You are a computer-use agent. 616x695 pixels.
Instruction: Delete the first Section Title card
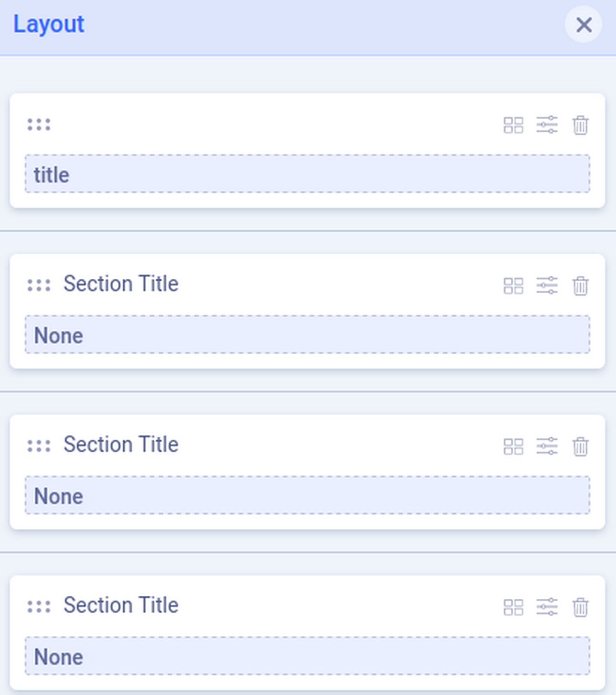[x=580, y=286]
